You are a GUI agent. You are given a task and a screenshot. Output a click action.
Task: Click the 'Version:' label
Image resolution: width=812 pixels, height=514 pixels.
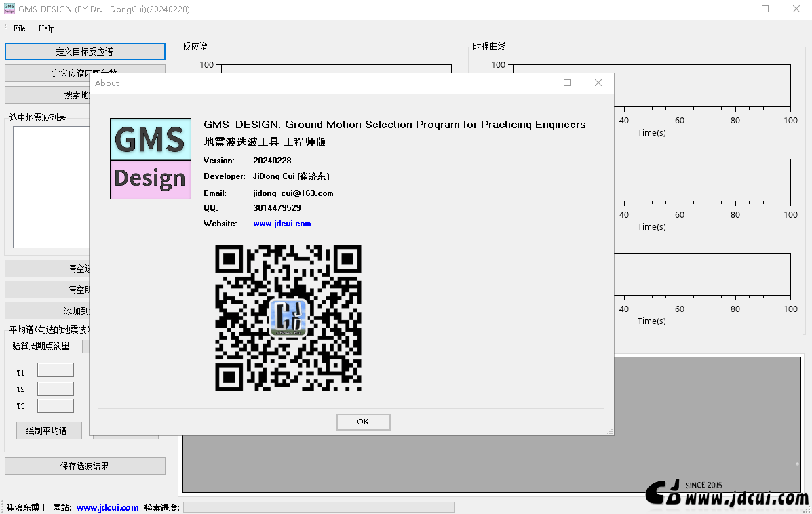[x=219, y=161]
